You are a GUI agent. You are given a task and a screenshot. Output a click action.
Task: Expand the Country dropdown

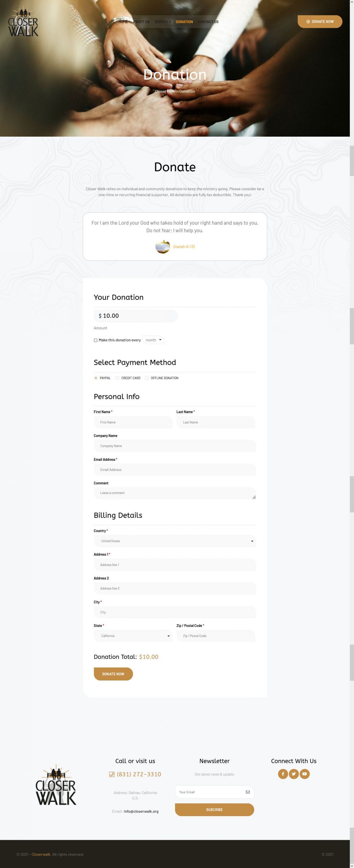point(175,541)
